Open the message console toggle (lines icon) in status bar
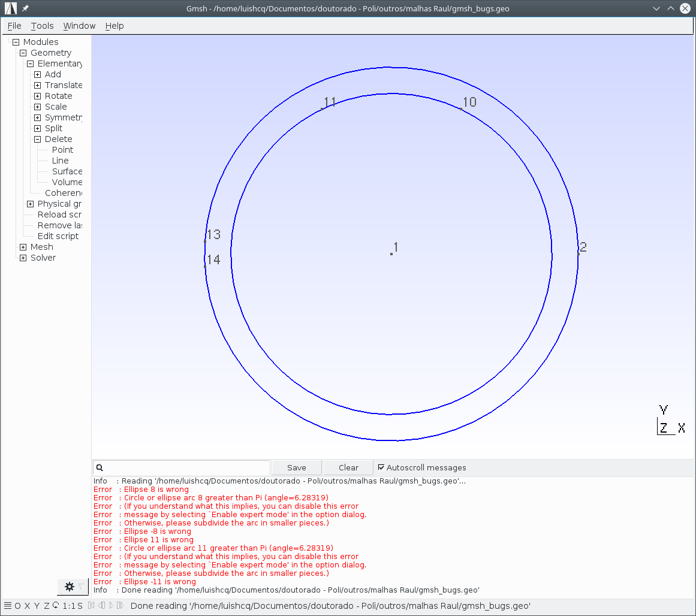Image resolution: width=696 pixels, height=616 pixels. [x=8, y=605]
